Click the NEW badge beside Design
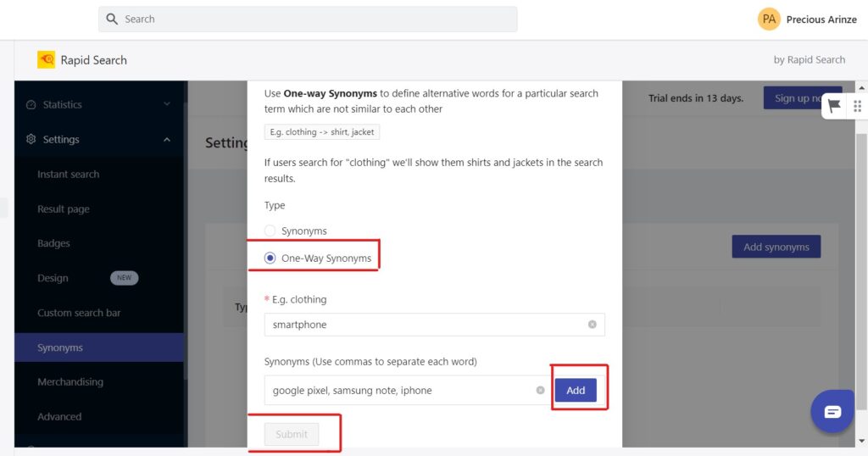 124,278
